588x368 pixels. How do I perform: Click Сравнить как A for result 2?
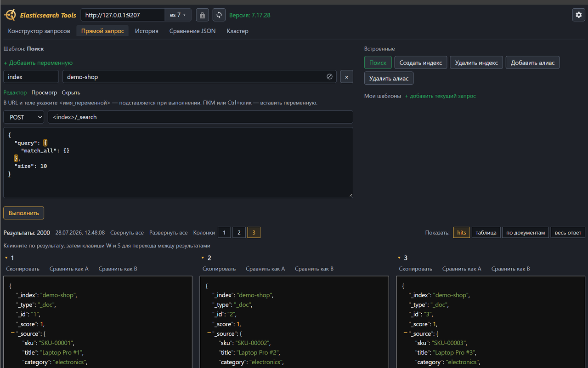click(x=265, y=269)
